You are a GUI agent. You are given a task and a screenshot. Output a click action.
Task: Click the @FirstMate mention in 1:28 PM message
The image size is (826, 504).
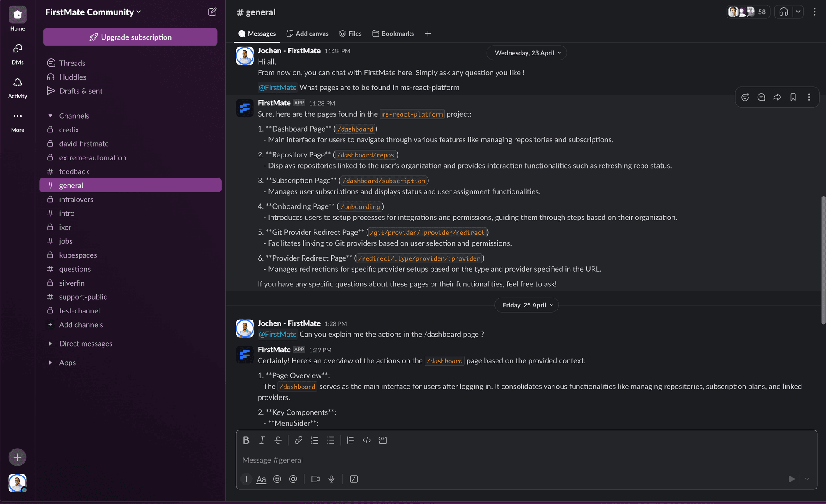click(277, 334)
